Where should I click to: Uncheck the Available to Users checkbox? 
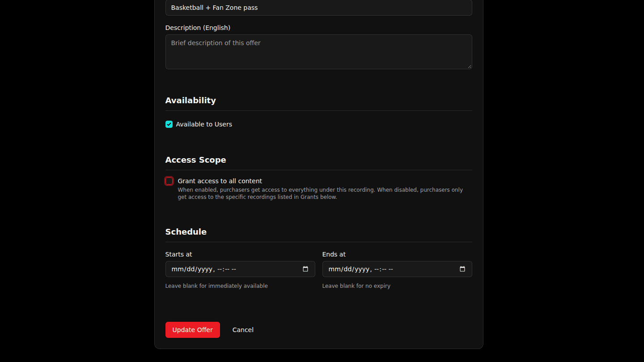tap(169, 124)
